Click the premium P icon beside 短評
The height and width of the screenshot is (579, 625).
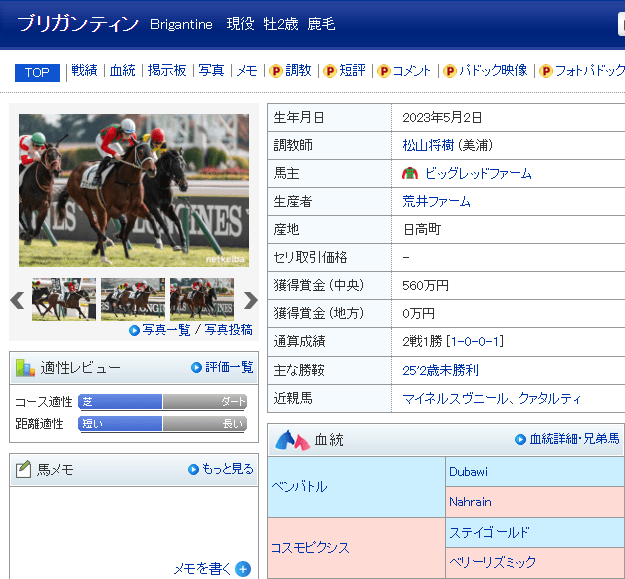tap(330, 71)
